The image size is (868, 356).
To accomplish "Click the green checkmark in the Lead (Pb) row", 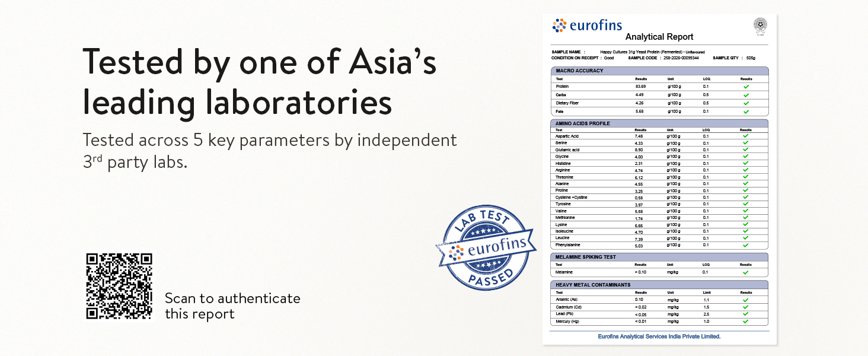I will pyautogui.click(x=746, y=314).
